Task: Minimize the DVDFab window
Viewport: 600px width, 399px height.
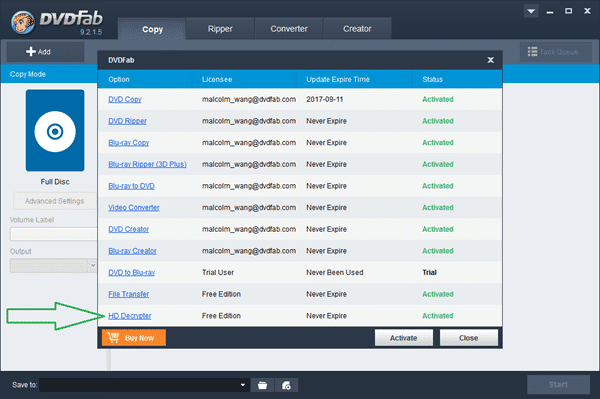Action: pyautogui.click(x=550, y=11)
